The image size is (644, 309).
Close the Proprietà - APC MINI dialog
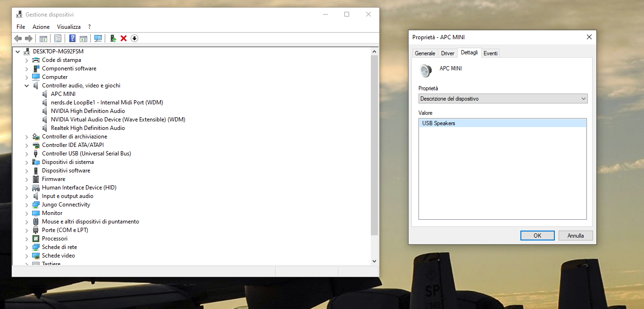(x=589, y=37)
